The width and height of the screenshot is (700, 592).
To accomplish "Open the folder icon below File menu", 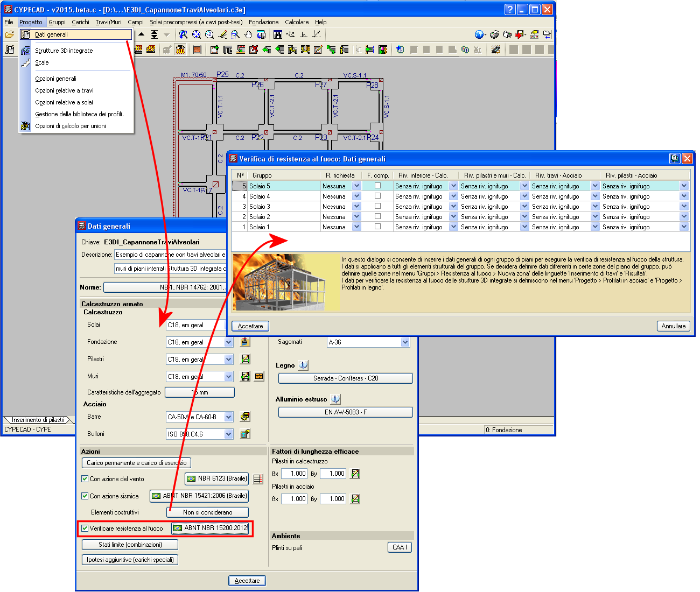I will 9,34.
